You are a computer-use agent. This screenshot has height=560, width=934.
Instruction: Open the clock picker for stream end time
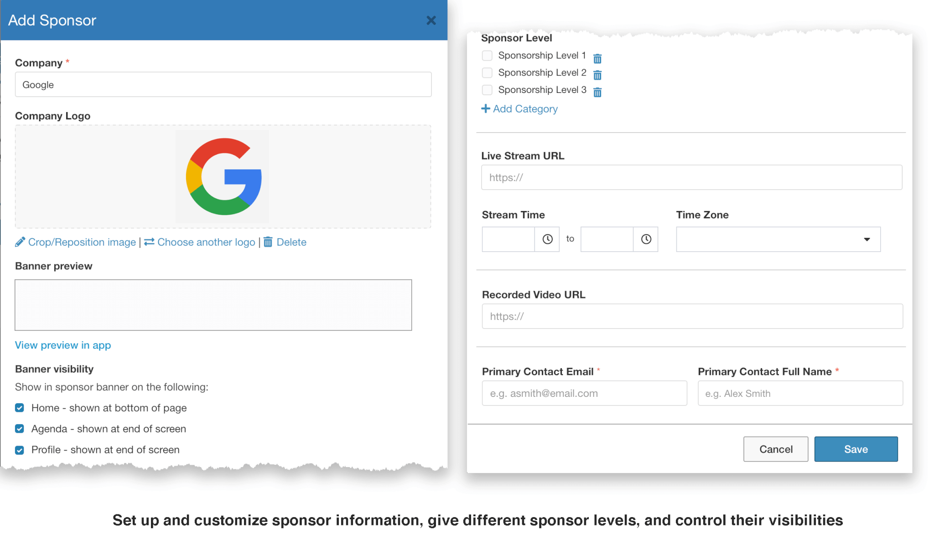(x=646, y=239)
